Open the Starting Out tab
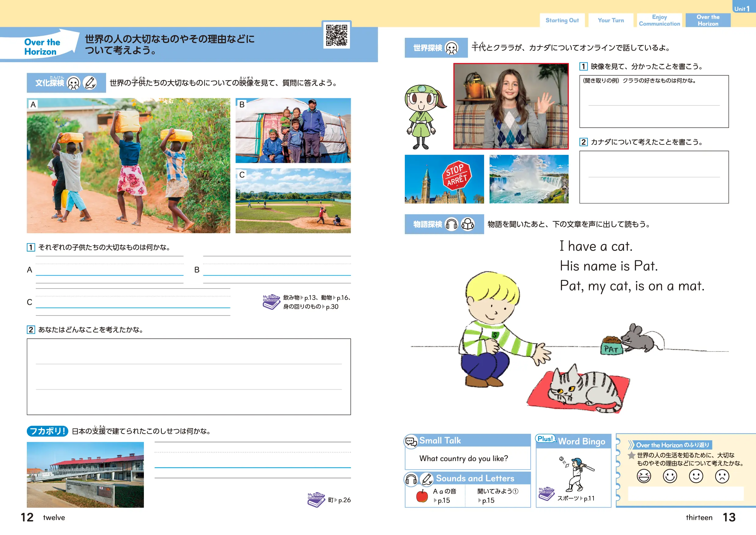The width and height of the screenshot is (756, 535). click(x=562, y=20)
